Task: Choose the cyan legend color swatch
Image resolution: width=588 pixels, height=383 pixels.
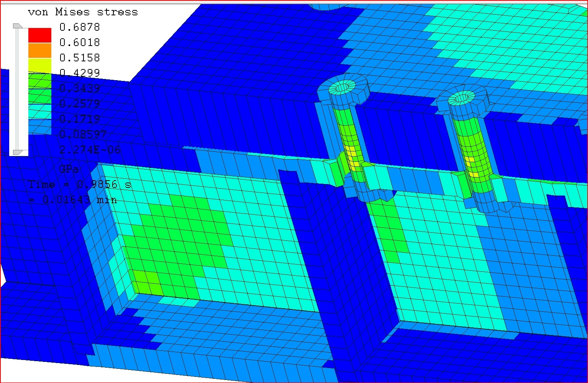Action: coord(40,111)
